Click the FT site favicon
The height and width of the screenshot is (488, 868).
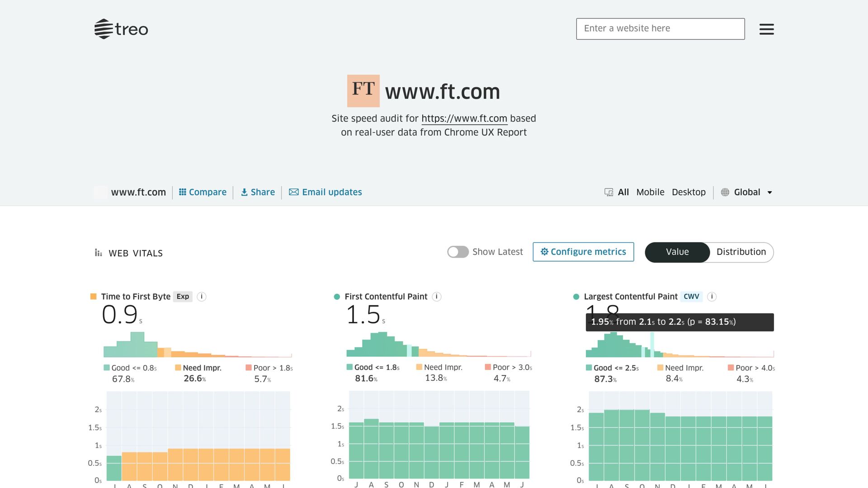363,91
